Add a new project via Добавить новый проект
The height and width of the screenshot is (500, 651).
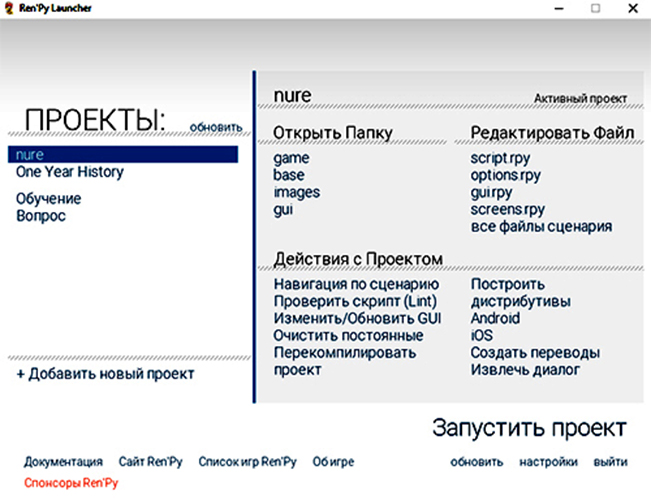tap(105, 374)
